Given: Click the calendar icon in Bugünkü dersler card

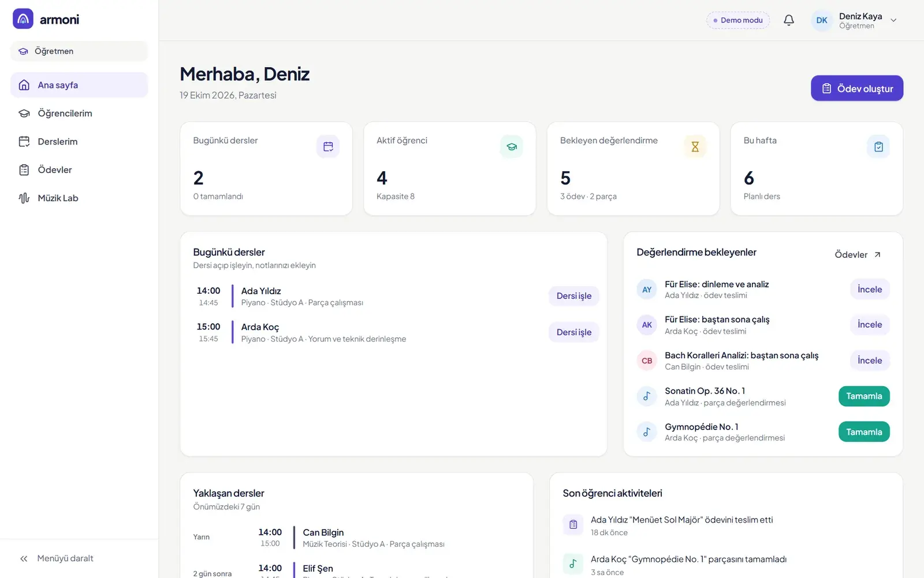Looking at the screenshot, I should point(328,146).
